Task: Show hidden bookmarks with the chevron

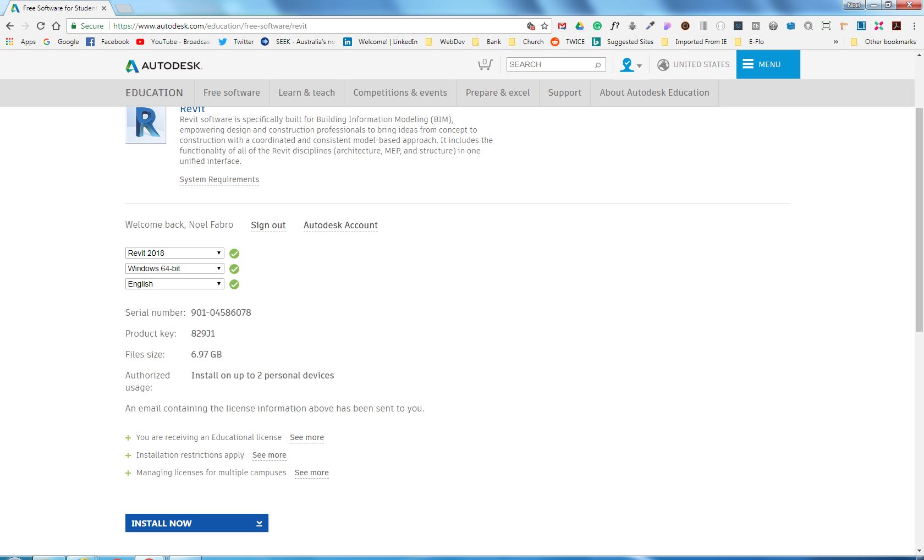Action: coord(836,42)
